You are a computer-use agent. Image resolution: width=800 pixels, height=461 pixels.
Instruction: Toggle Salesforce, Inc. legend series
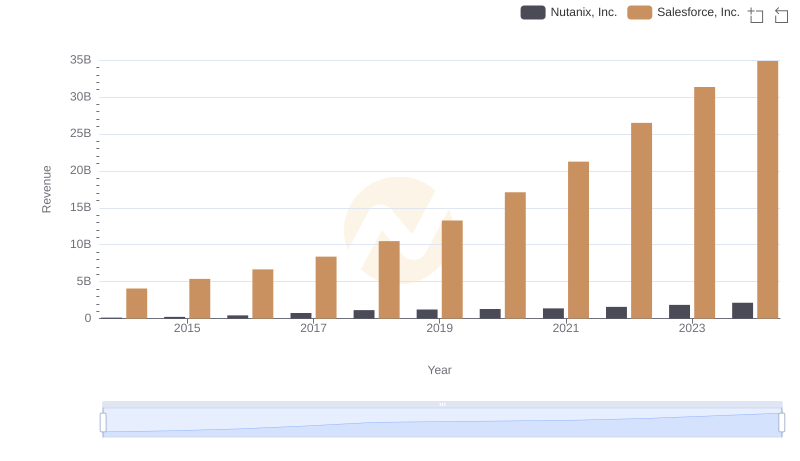(x=683, y=12)
